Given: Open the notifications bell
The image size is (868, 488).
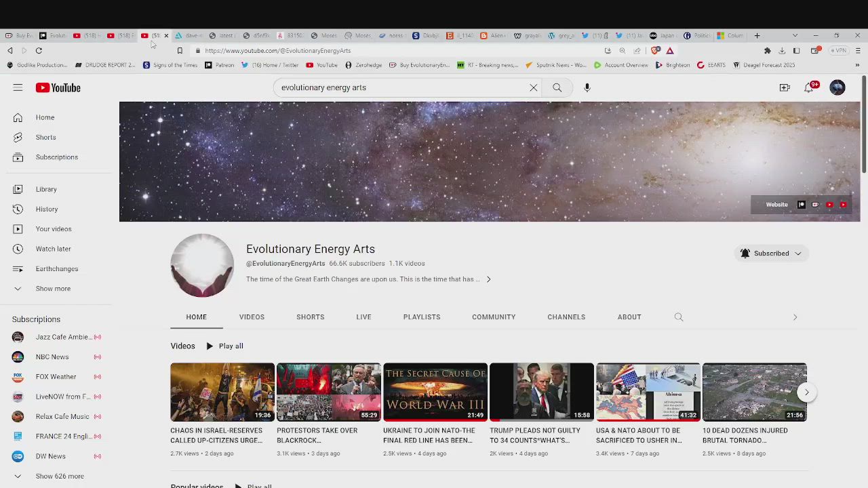Looking at the screenshot, I should tap(809, 87).
